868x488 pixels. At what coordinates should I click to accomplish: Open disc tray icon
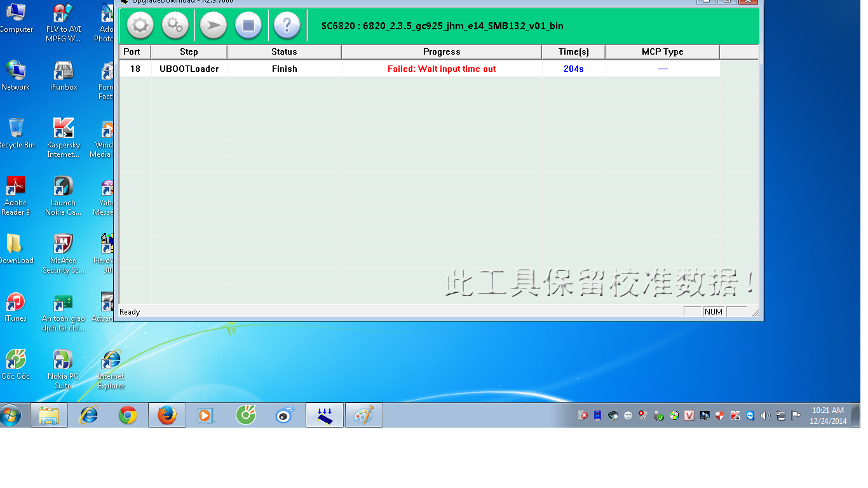click(674, 416)
